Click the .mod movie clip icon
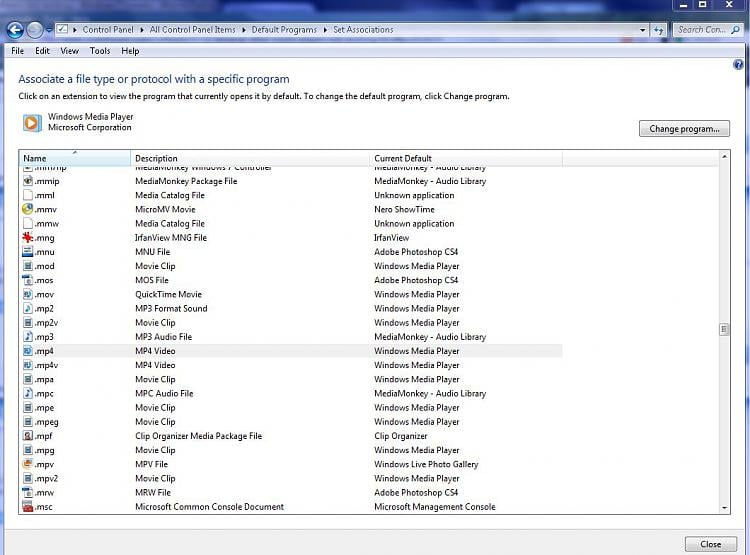This screenshot has height=555, width=750. click(x=28, y=266)
